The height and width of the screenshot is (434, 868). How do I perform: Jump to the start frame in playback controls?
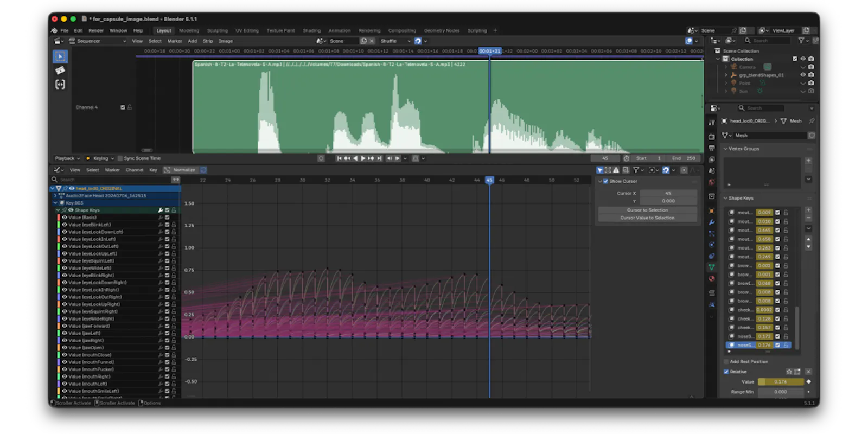click(339, 158)
